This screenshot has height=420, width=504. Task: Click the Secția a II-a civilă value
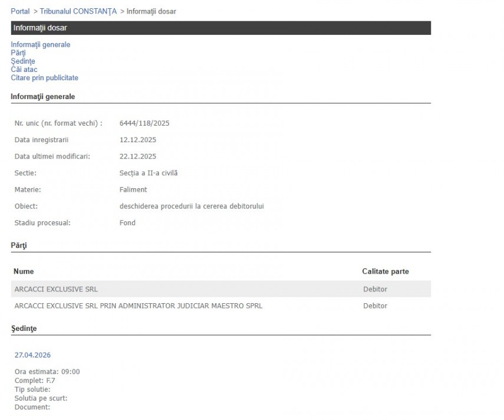point(148,173)
